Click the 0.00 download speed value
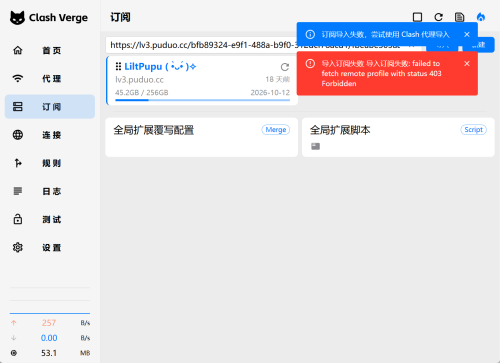The height and width of the screenshot is (363, 500). coord(49,338)
